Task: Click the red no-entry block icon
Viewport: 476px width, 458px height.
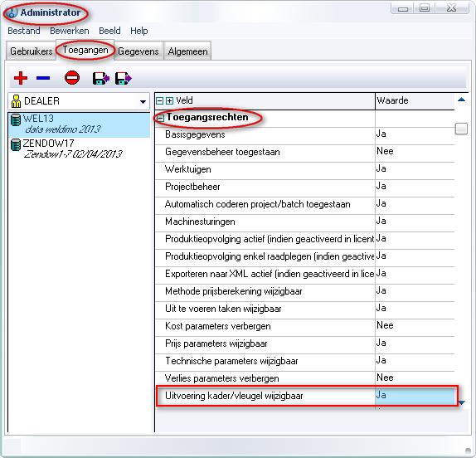Action: (72, 78)
